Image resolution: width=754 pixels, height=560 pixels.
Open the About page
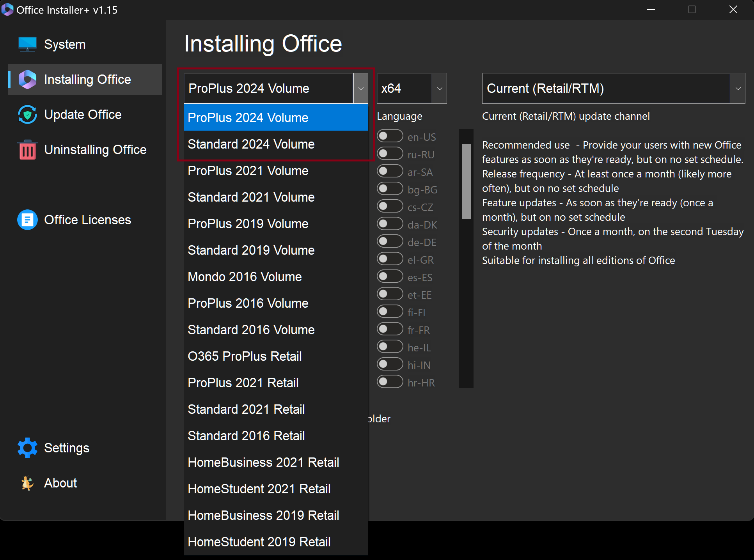pos(85,483)
